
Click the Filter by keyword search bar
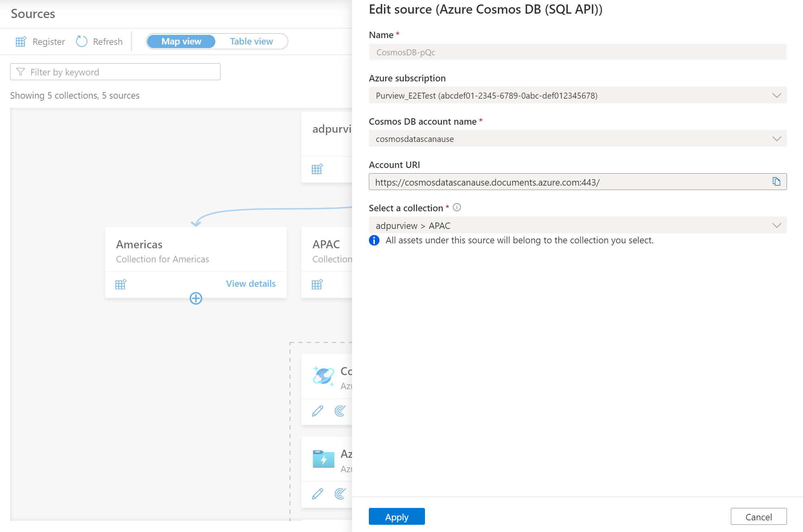tap(116, 73)
